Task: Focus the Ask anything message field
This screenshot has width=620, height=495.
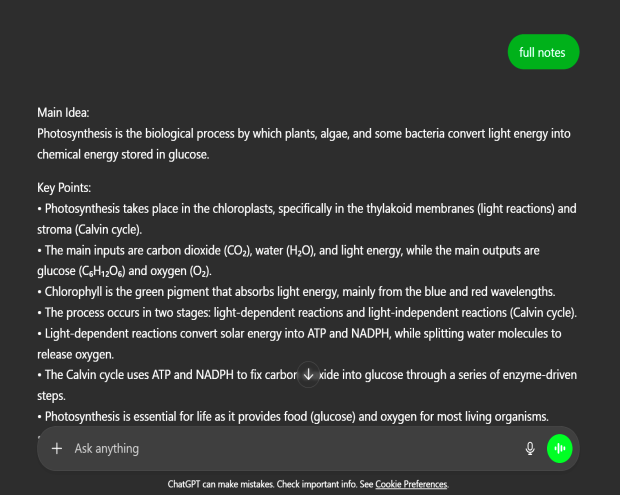Action: click(293, 448)
